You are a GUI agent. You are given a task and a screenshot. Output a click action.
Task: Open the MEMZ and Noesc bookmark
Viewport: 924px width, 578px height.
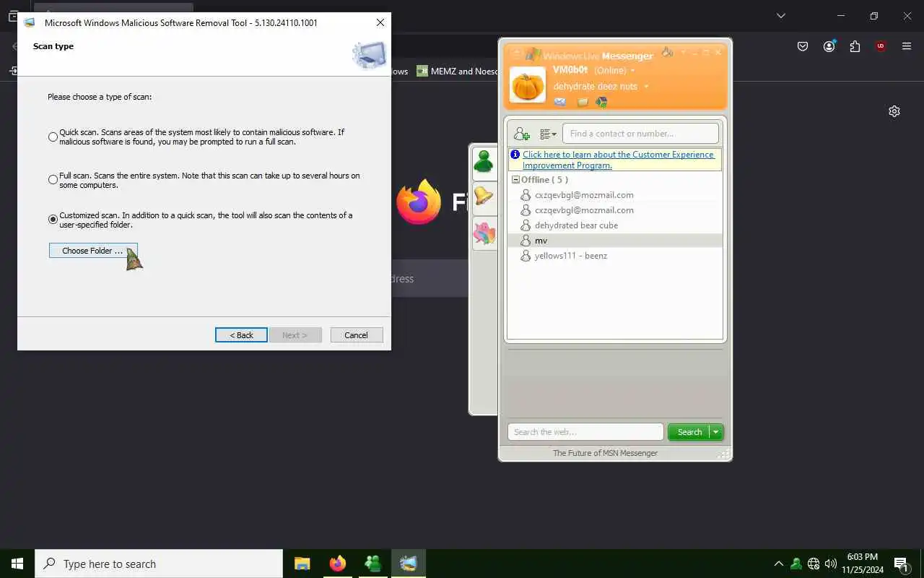tap(457, 72)
